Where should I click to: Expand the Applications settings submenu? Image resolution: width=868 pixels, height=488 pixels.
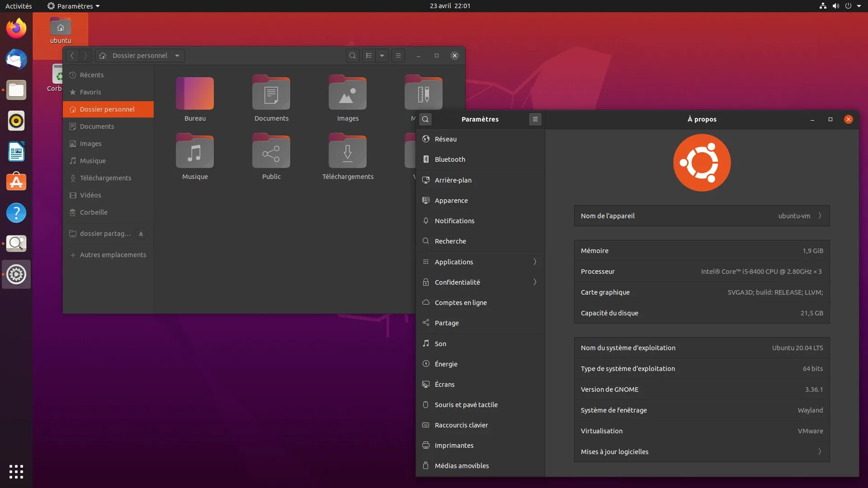pyautogui.click(x=535, y=262)
